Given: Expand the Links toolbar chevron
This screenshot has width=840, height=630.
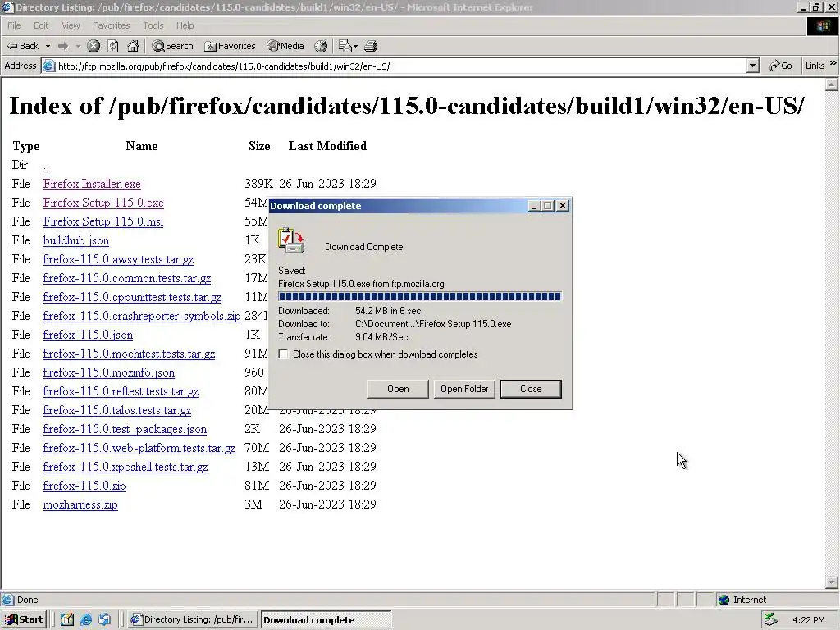Looking at the screenshot, I should 833,63.
